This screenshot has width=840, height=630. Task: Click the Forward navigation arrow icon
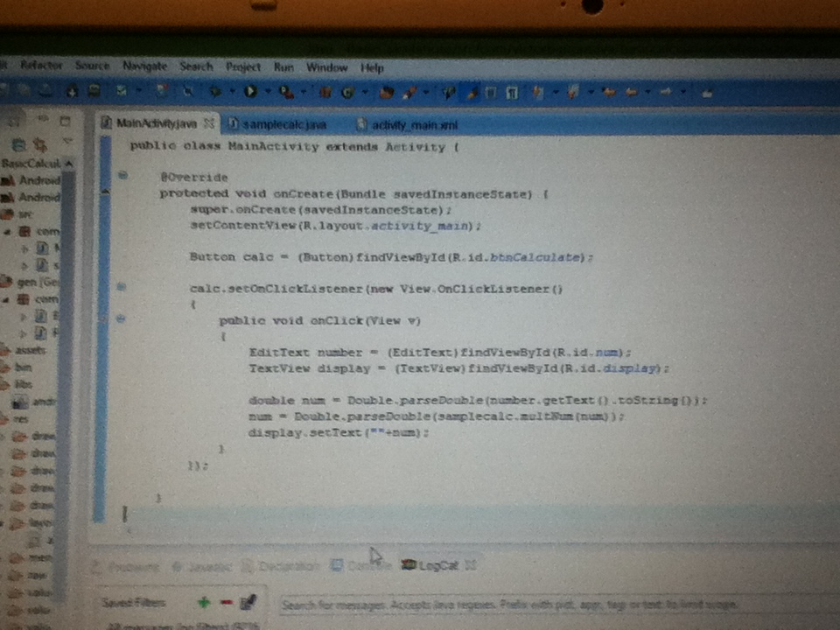point(666,92)
